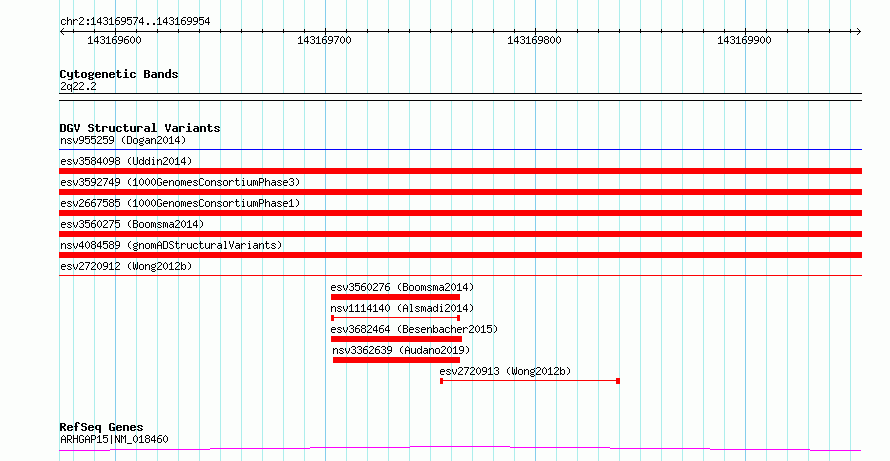Click the chr2:143169574..143169954 region label
890x461 pixels.
click(135, 22)
